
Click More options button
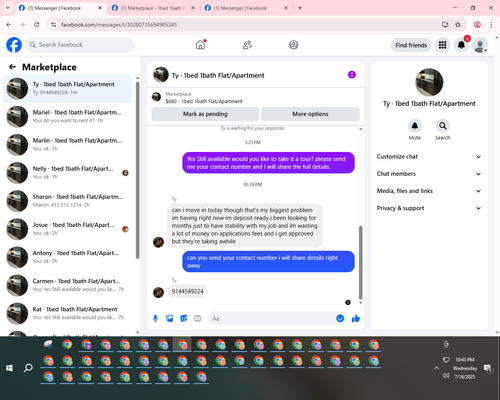coord(310,114)
